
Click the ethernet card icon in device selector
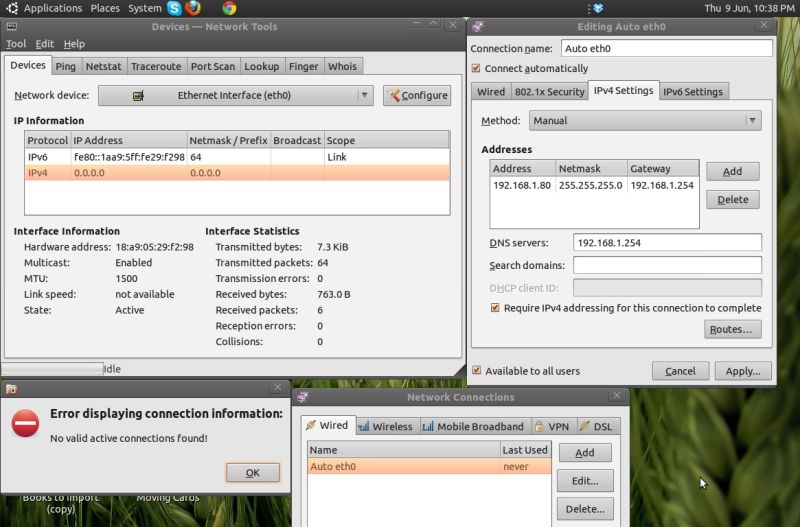click(x=138, y=95)
